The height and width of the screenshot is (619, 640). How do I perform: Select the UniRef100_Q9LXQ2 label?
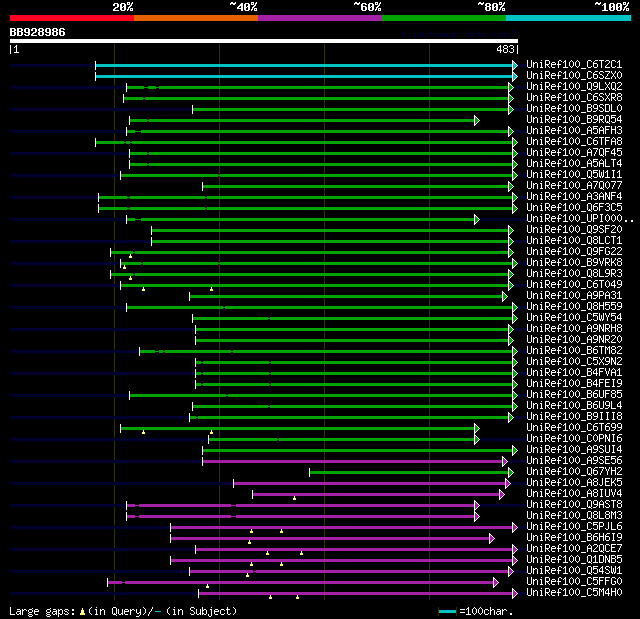(x=574, y=87)
